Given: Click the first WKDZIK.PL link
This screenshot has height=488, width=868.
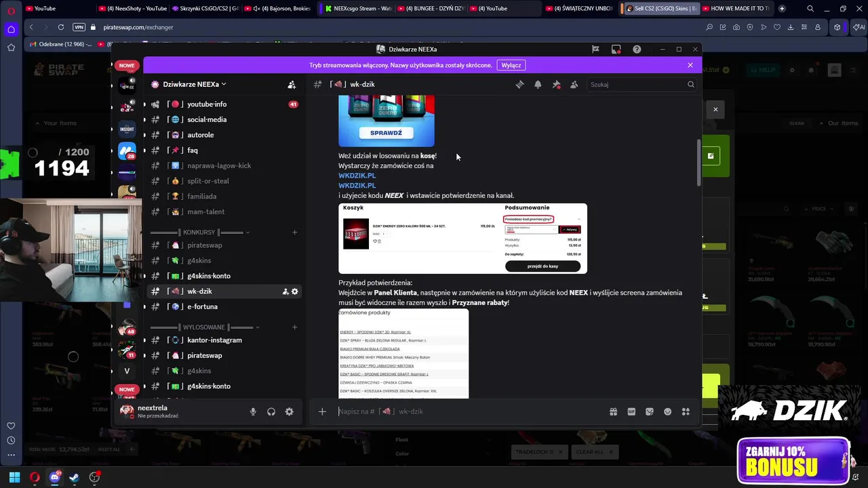Looking at the screenshot, I should (x=357, y=176).
